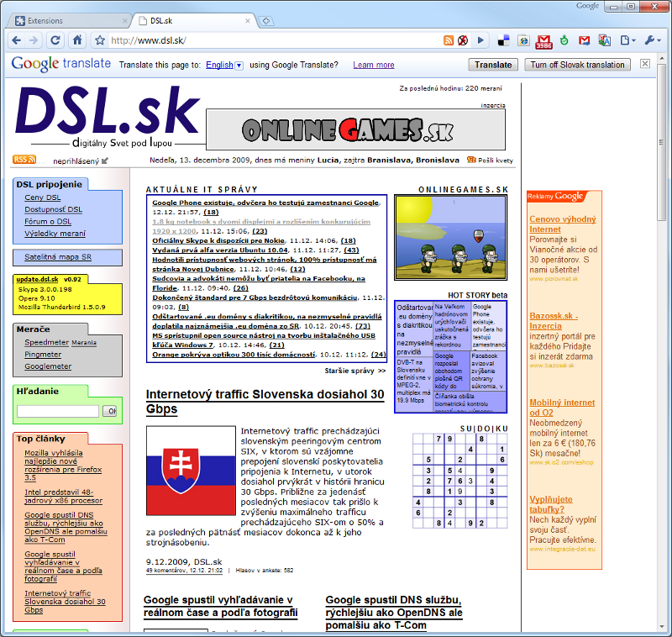Click the green stopwatch extension icon
The image size is (672, 637).
tap(564, 40)
